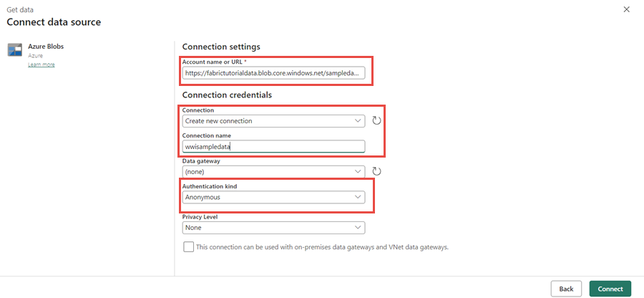Click the Get data breadcrumb label
This screenshot has width=644, height=298.
[x=21, y=9]
